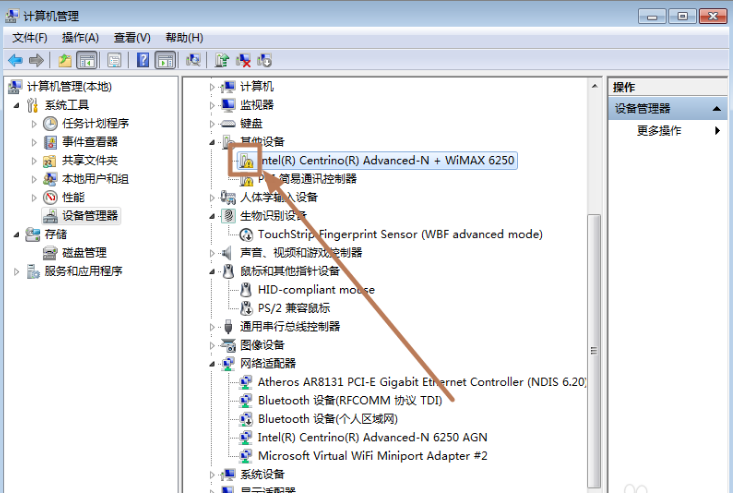Expand the 性能 node
This screenshot has height=493, width=733.
(34, 198)
